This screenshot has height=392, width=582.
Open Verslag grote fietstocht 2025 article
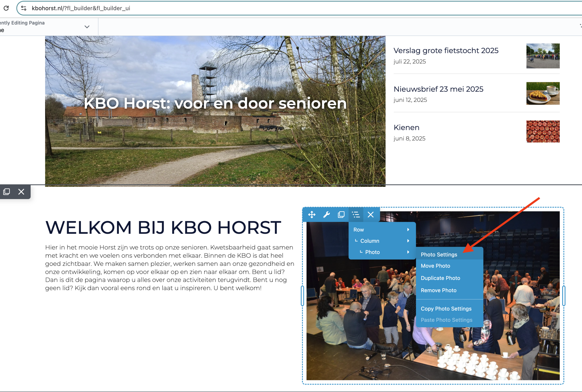click(x=446, y=50)
